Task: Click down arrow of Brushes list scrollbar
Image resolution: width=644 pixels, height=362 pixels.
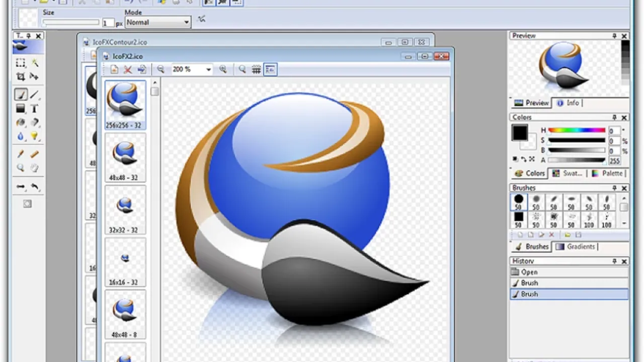Action: point(624,223)
